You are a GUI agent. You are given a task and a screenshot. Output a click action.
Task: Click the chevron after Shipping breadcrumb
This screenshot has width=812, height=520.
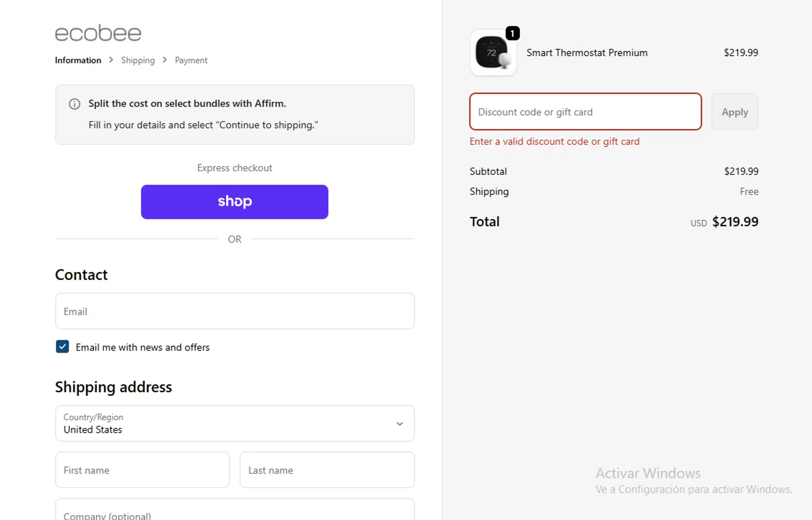coord(165,60)
